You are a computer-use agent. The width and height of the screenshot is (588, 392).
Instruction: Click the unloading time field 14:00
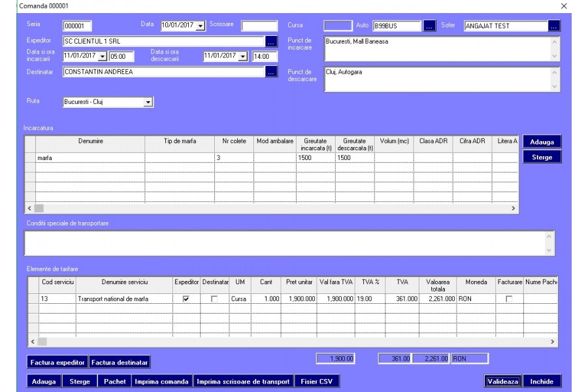265,56
